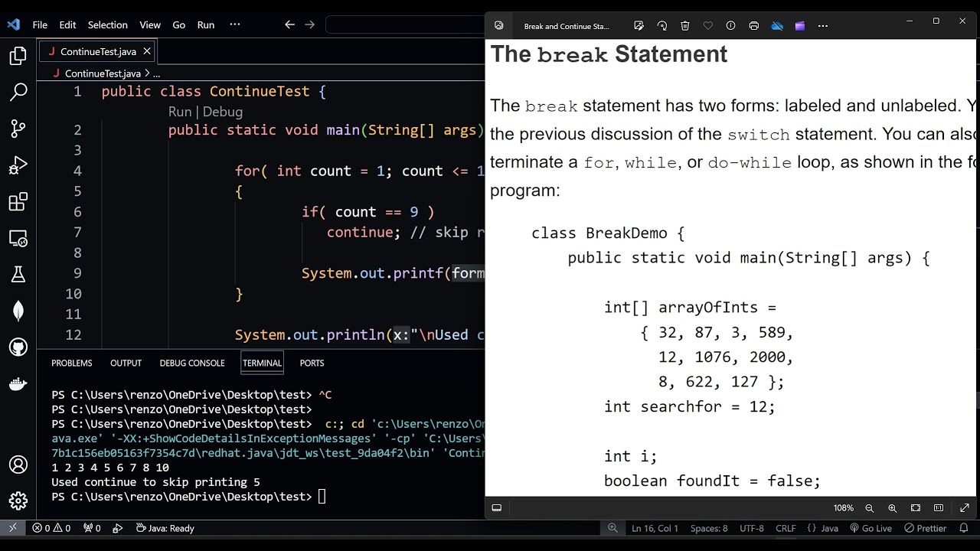The image size is (980, 551).
Task: Click the Edit image icon in Photos
Action: pyautogui.click(x=639, y=26)
